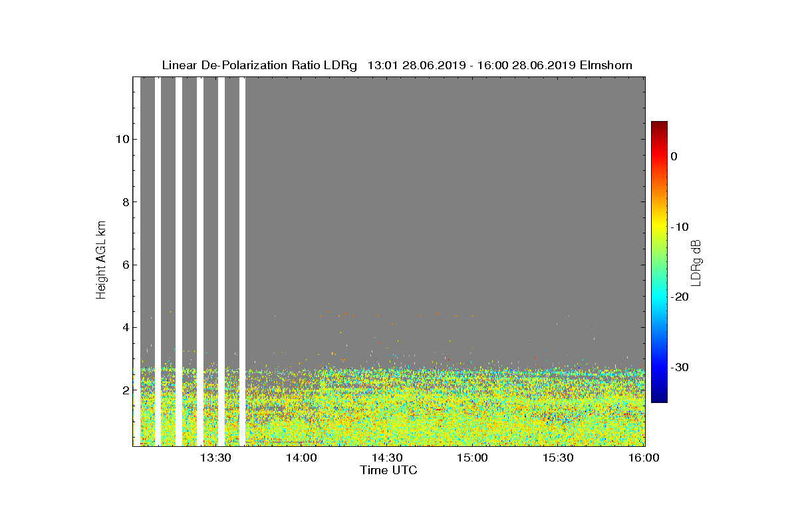Click the '14:00' time axis label
The width and height of the screenshot is (798, 532).
(301, 458)
